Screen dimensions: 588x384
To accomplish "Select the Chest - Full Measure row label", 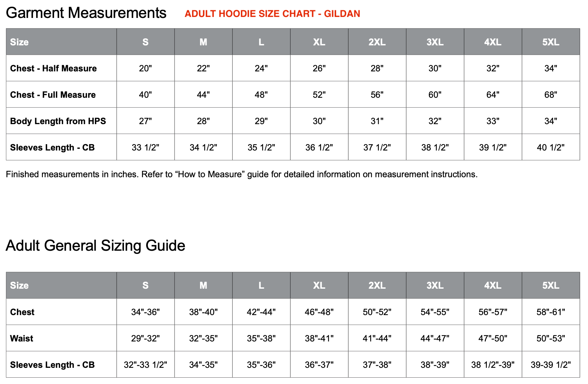I will 53,95.
